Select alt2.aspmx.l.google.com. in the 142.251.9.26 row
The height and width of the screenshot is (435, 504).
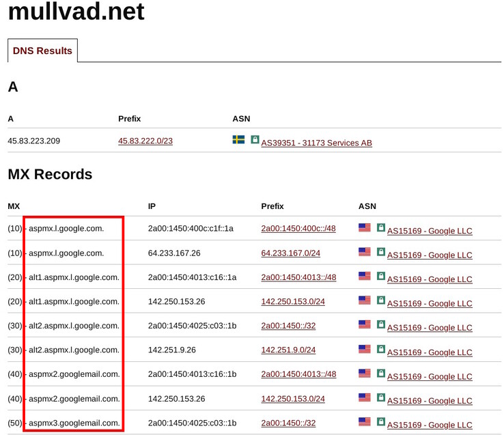[x=74, y=350]
